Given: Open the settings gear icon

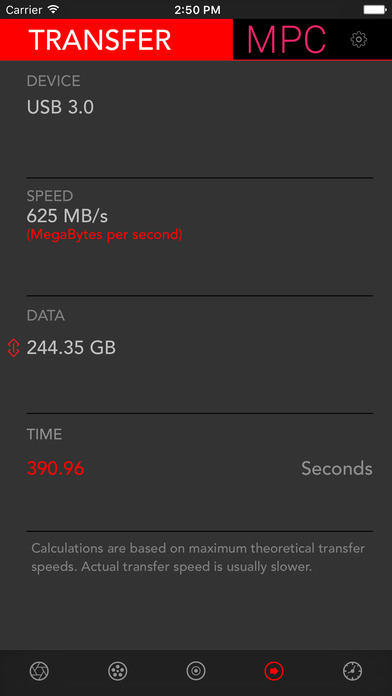Looking at the screenshot, I should pos(358,40).
